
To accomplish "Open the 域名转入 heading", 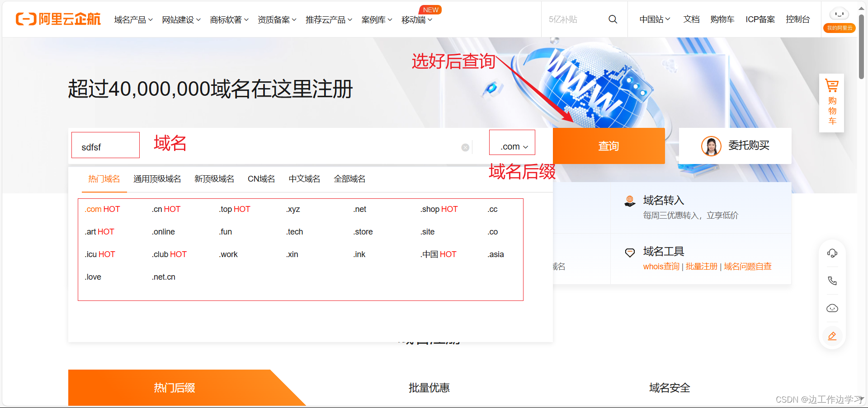I will point(664,200).
